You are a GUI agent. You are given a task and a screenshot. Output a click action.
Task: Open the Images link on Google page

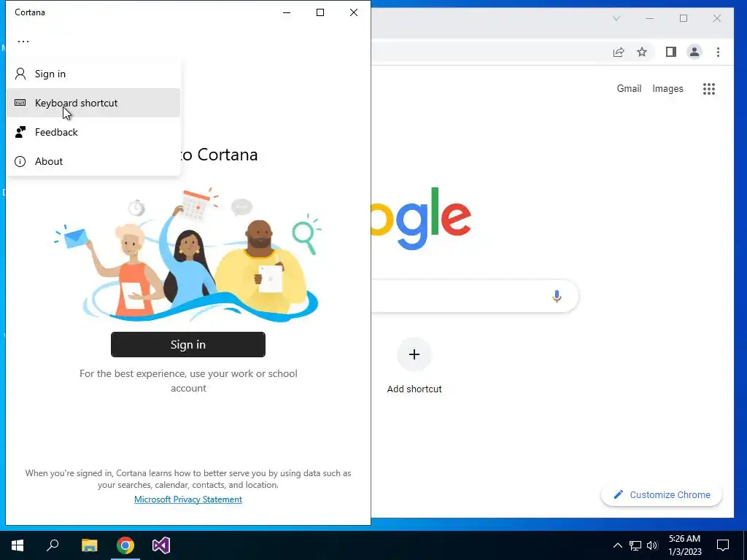click(667, 88)
